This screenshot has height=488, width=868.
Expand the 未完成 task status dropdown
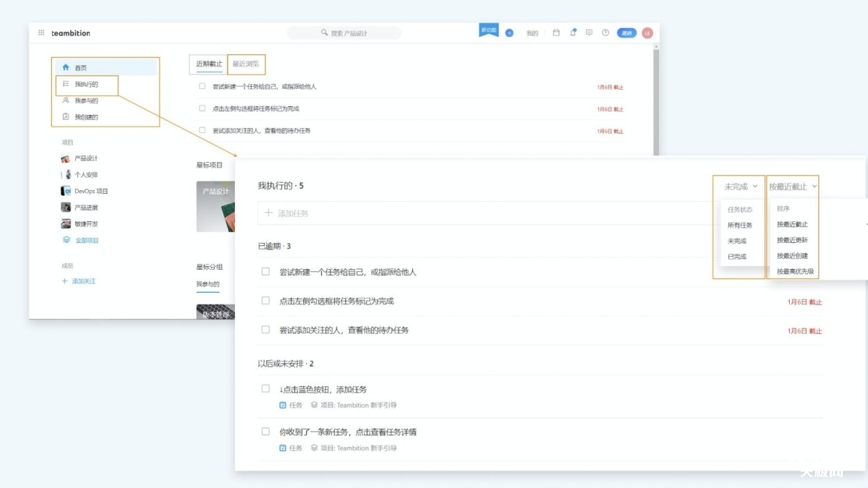coord(741,187)
